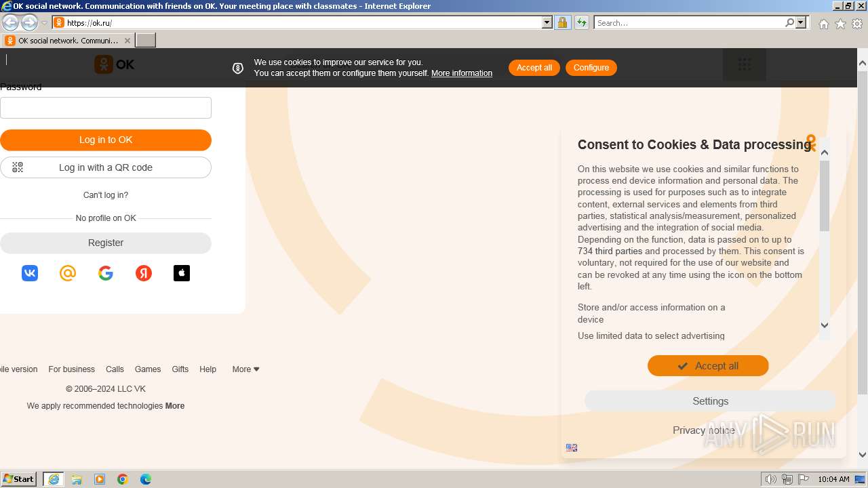Click the Log in to OK button
868x488 pixels.
pyautogui.click(x=106, y=140)
